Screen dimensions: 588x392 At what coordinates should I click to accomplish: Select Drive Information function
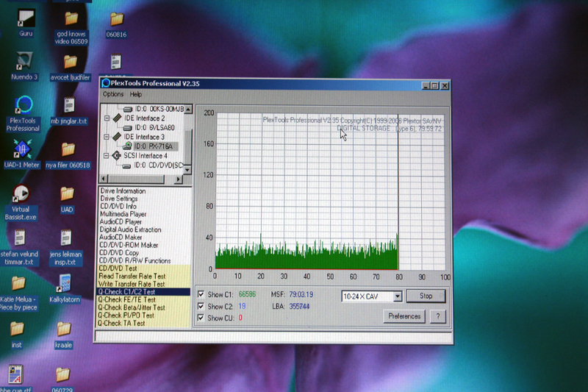[123, 191]
